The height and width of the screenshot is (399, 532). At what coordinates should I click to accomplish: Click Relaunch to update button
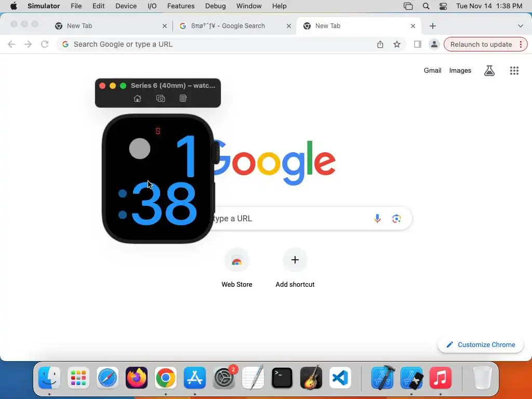coord(481,45)
